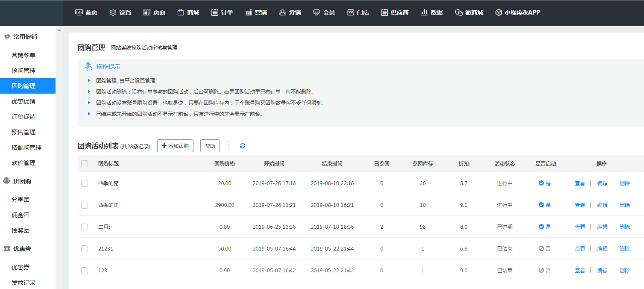The width and height of the screenshot is (644, 289).
Task: Click the 微商城 WeChat icon
Action: (459, 12)
